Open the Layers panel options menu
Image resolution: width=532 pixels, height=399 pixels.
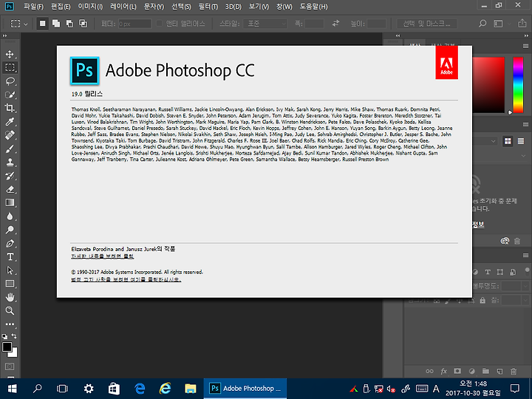coord(525,255)
